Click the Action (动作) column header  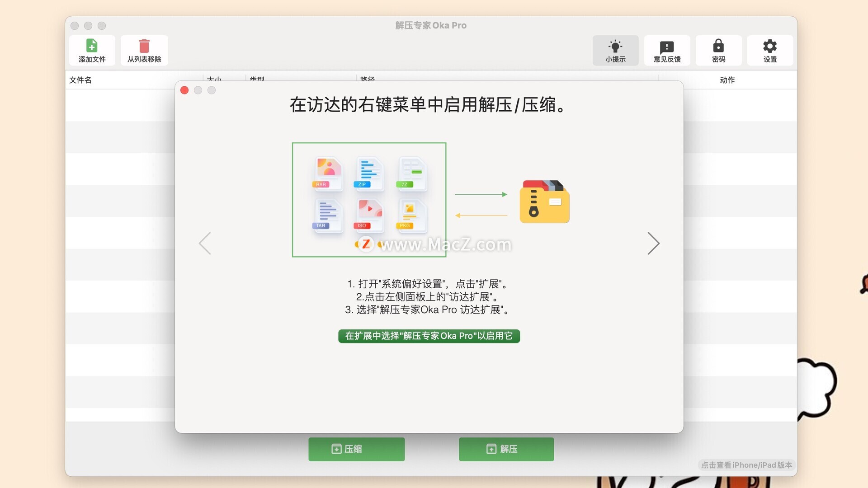[x=727, y=80]
